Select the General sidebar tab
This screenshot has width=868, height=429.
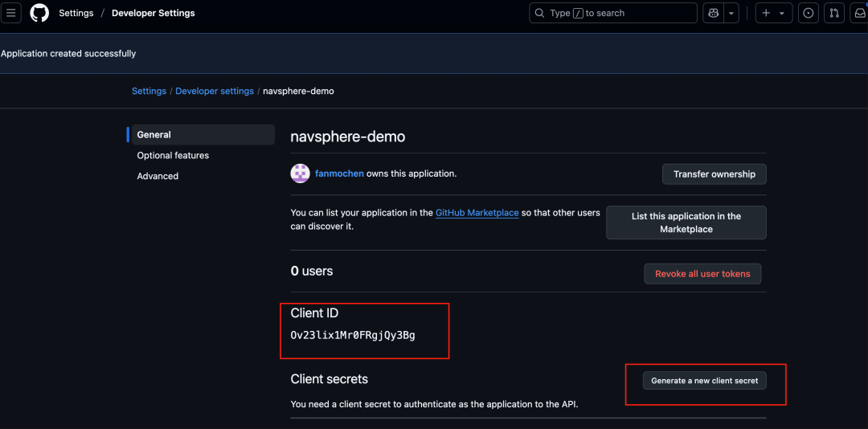pyautogui.click(x=154, y=135)
